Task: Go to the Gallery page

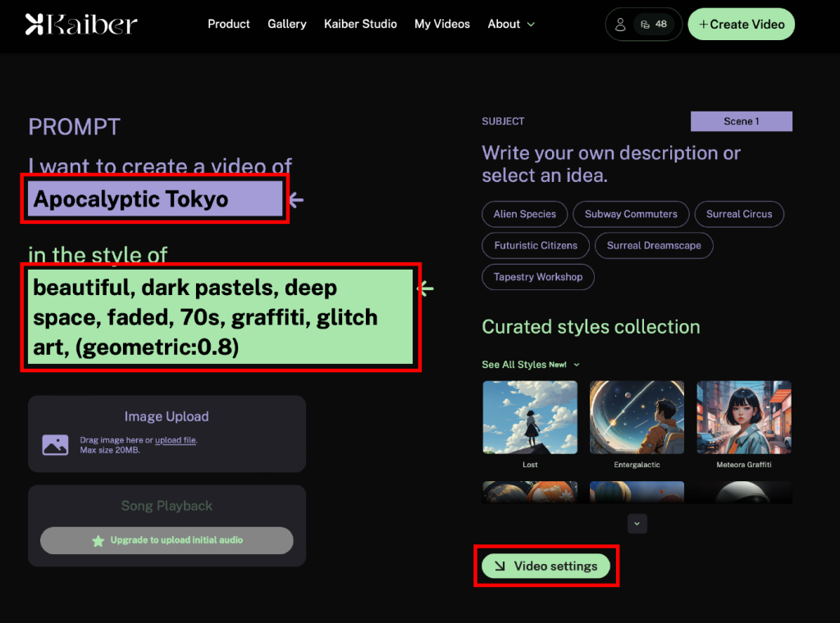Action: click(x=286, y=24)
